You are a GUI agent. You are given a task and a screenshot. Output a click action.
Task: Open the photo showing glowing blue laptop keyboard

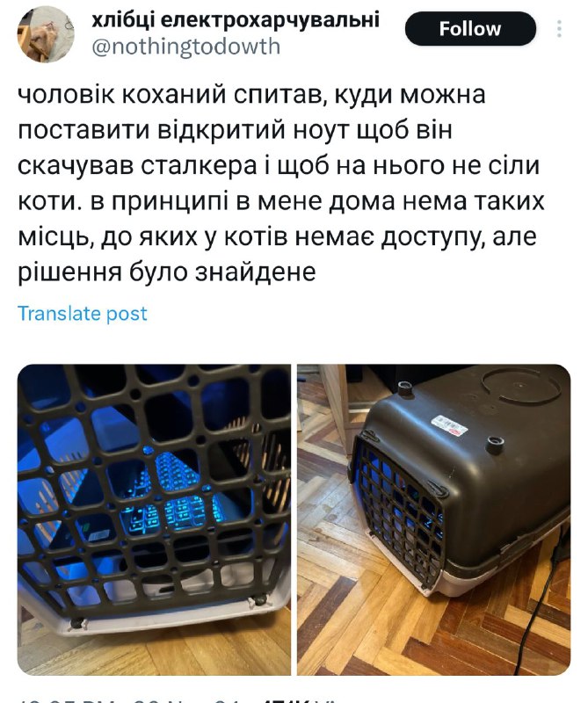155,519
